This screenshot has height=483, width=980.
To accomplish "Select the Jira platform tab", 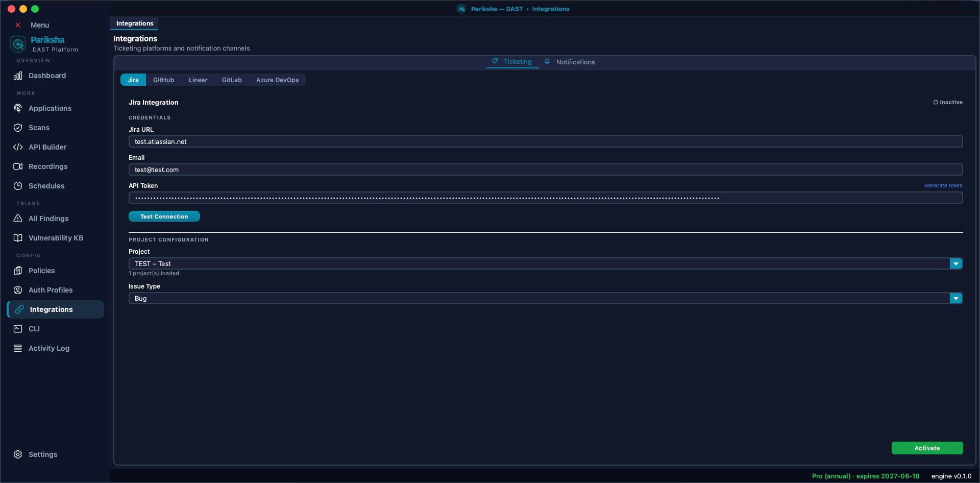I will (133, 80).
